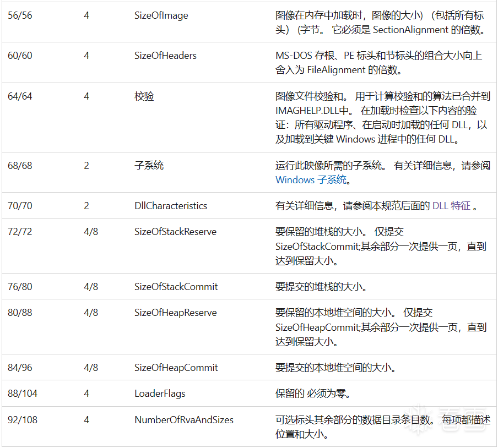Click the 校验 field cell

[144, 96]
